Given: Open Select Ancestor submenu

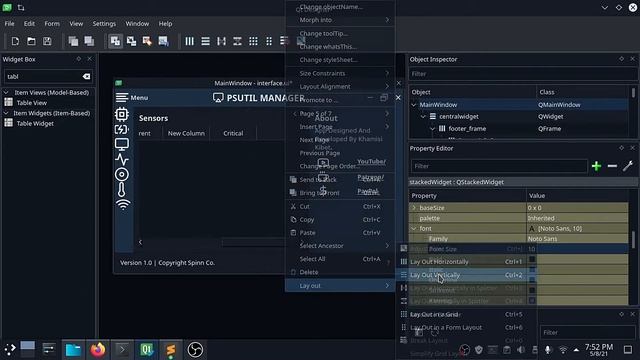Looking at the screenshot, I should click(340, 246).
